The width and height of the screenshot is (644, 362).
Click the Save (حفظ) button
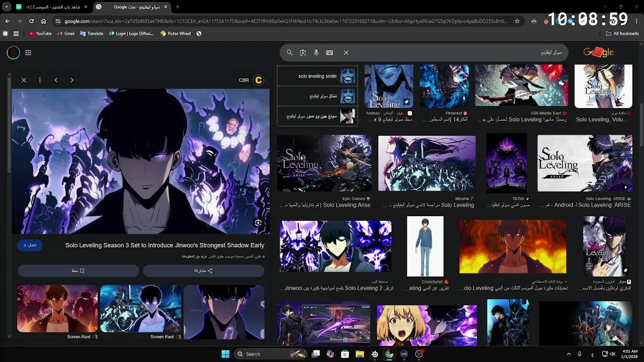click(x=78, y=270)
